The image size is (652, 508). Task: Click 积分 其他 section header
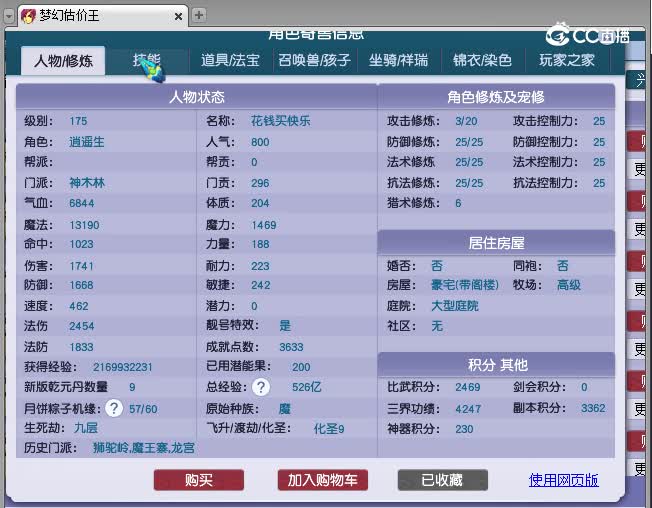tap(497, 365)
